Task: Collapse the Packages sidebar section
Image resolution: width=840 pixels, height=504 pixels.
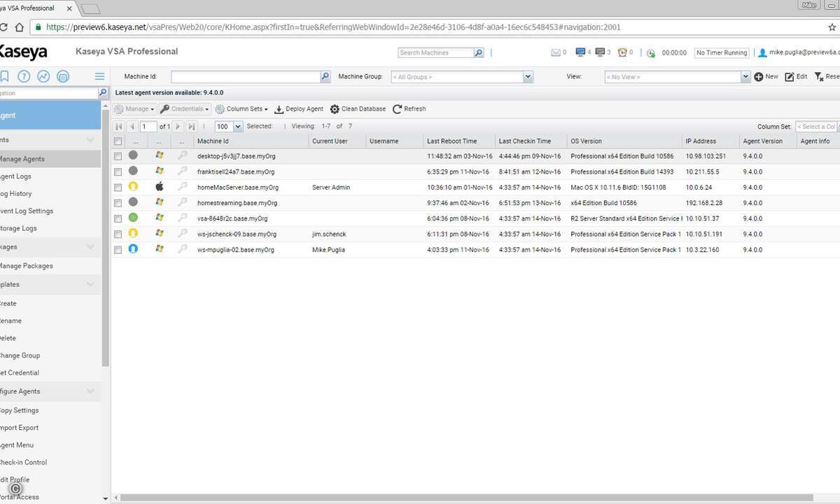Action: pyautogui.click(x=90, y=246)
